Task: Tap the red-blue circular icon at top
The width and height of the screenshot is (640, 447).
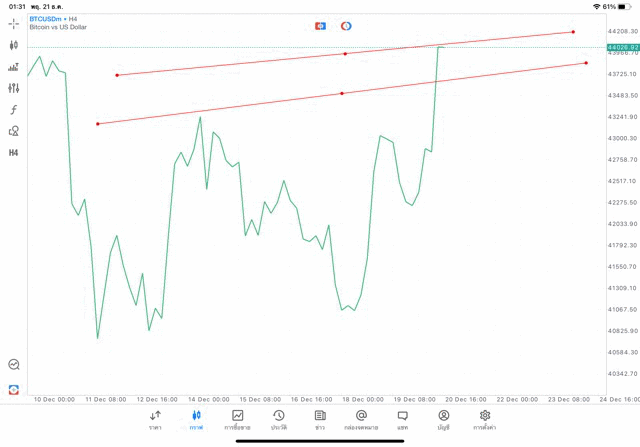Action: point(346,25)
